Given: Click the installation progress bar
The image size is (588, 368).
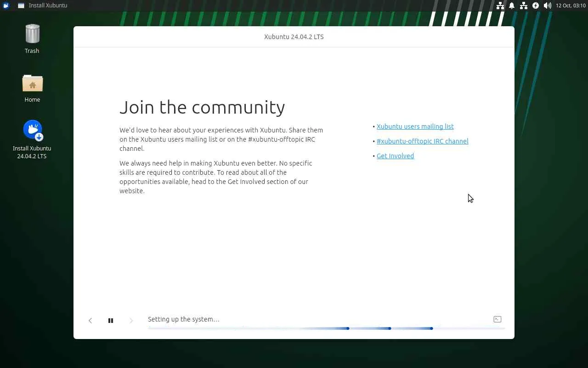Looking at the screenshot, I should point(326,328).
